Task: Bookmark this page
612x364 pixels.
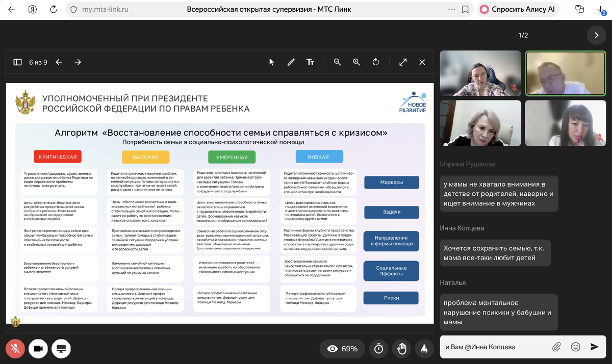Action: [465, 9]
